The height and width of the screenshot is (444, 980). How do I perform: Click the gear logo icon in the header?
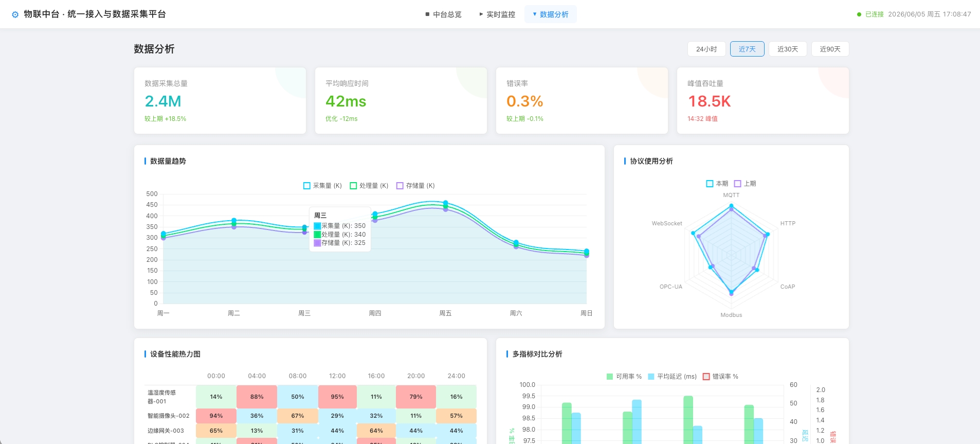pos(15,14)
